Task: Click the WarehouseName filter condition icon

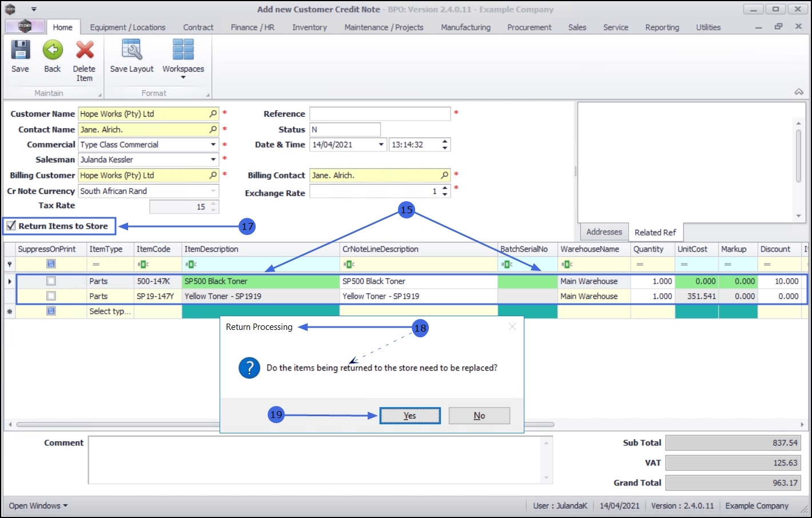Action: tap(567, 264)
